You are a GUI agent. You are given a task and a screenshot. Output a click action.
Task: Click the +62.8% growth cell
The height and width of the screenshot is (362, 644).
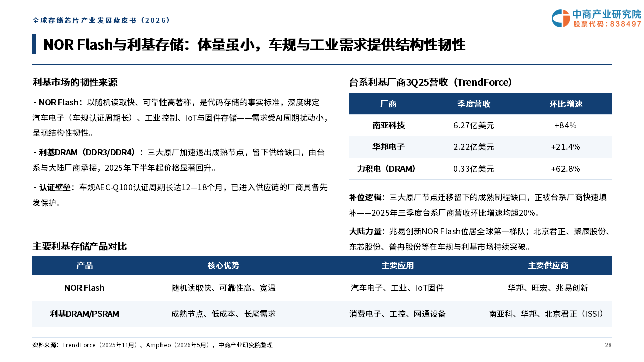coord(566,169)
